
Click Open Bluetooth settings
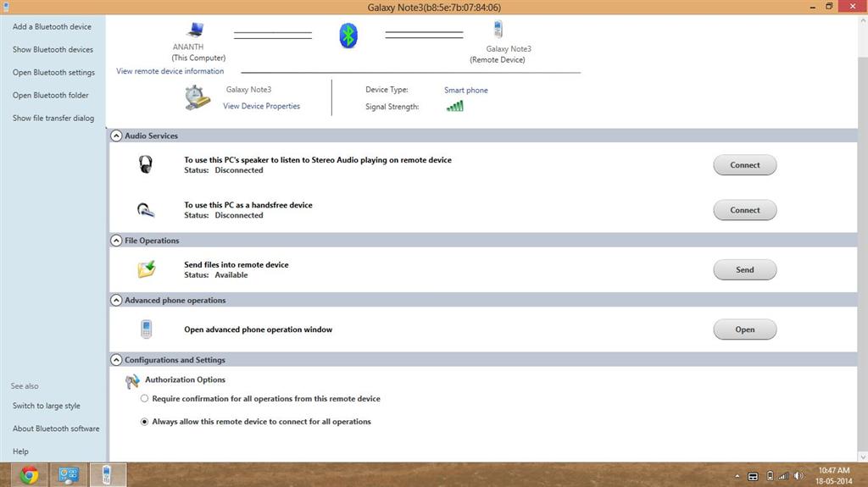click(53, 73)
